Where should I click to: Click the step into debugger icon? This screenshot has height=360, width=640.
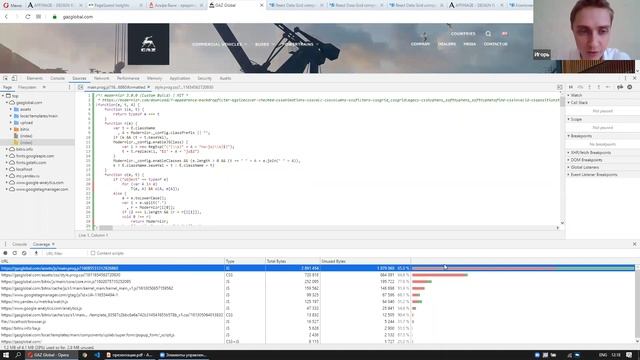tap(589, 87)
